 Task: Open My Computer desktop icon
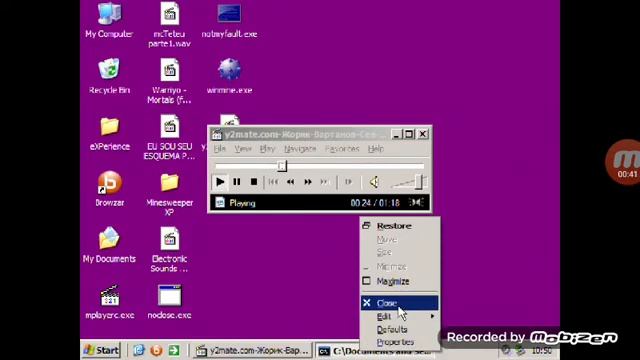pos(109,20)
